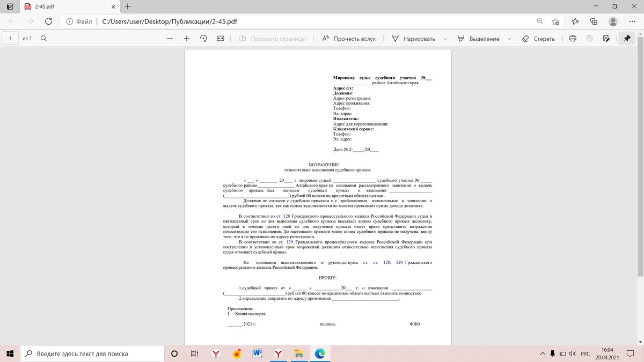Open the Edge settings menu via three dots
The width and height of the screenshot is (644, 362).
[x=632, y=21]
